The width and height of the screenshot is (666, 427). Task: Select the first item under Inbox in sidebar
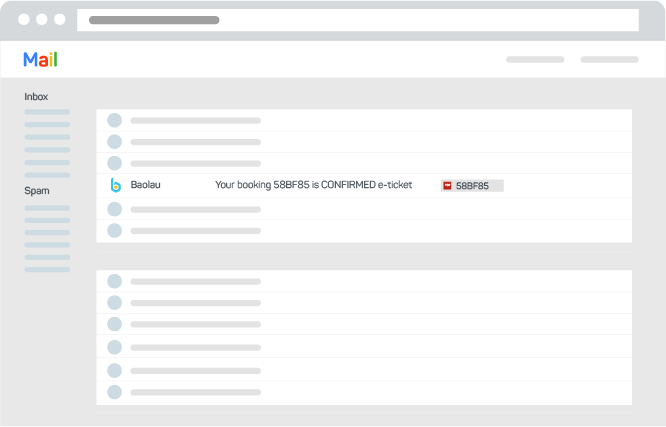pos(47,112)
